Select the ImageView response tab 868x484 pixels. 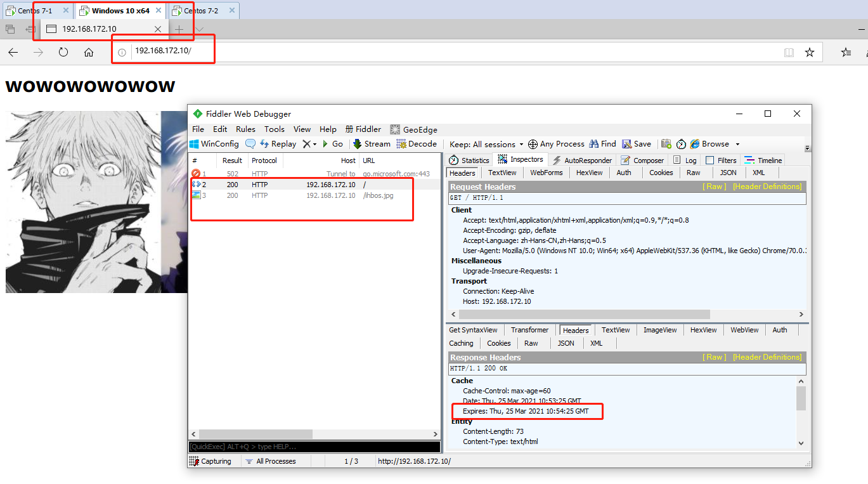pos(660,330)
